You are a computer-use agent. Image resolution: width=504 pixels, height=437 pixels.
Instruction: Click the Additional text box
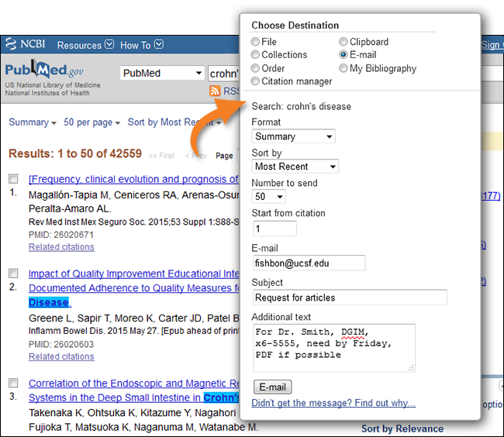click(334, 348)
